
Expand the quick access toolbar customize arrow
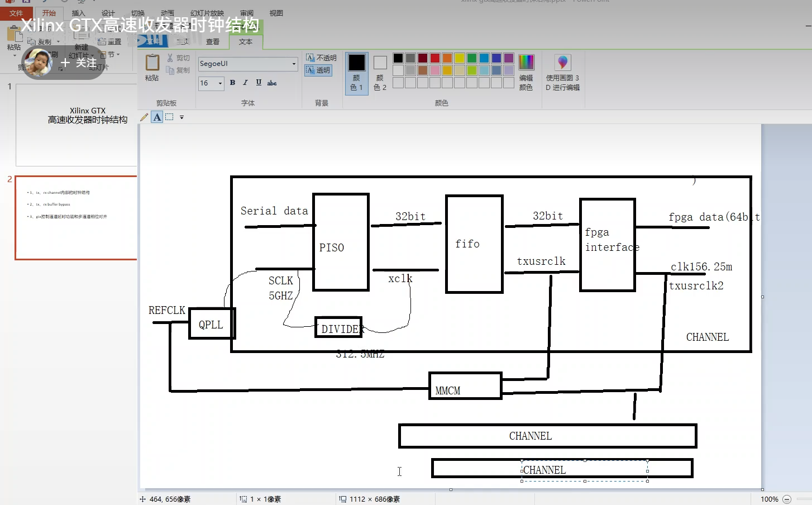tap(181, 117)
